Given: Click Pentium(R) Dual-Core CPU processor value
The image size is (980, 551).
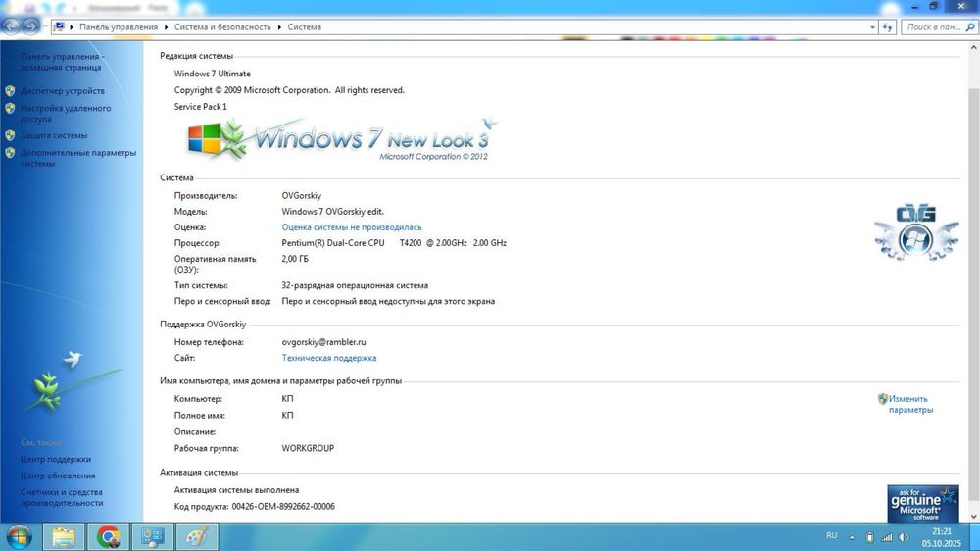Looking at the screenshot, I should [x=394, y=243].
